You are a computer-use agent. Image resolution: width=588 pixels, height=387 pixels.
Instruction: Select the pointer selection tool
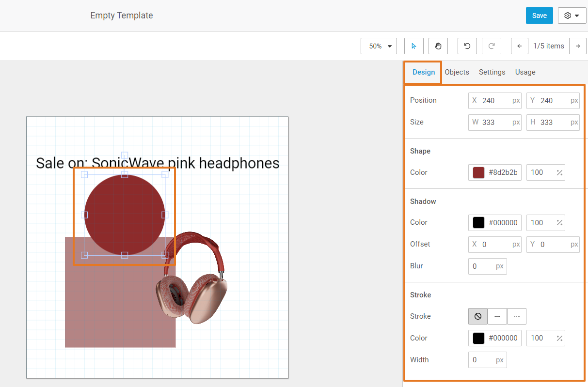click(x=413, y=46)
